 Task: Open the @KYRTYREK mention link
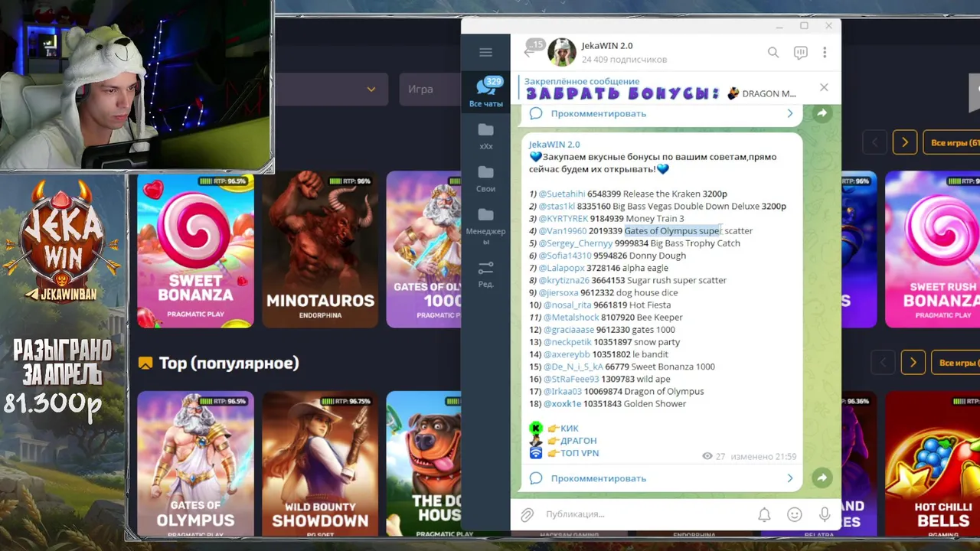tap(563, 218)
